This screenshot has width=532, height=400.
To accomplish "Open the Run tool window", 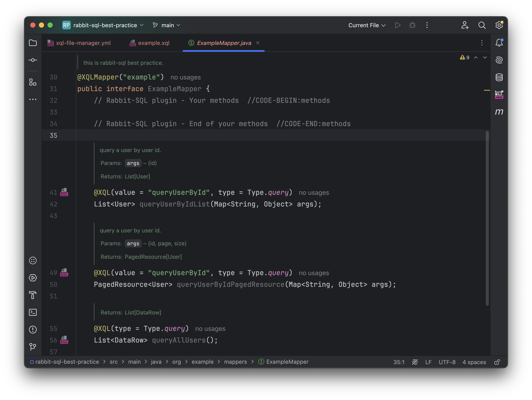I will [x=33, y=278].
